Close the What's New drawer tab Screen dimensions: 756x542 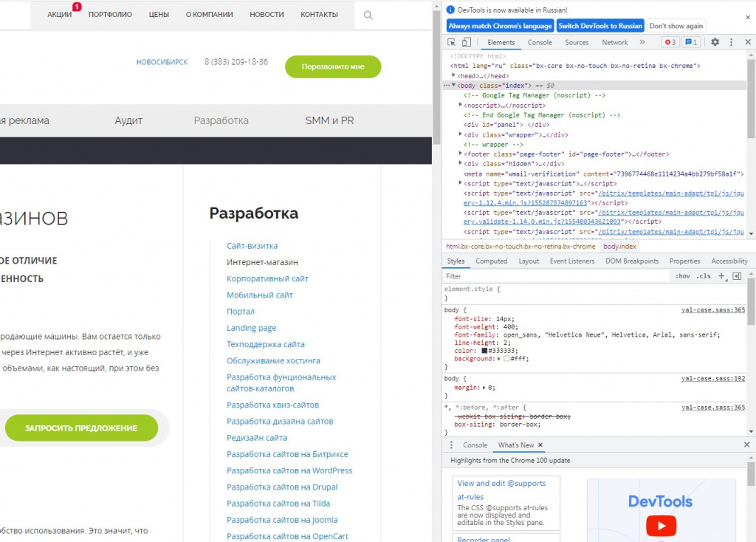point(540,445)
